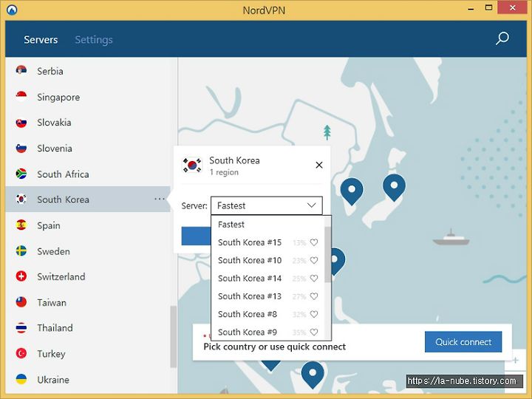Select Turkey in the country list

tap(88, 353)
